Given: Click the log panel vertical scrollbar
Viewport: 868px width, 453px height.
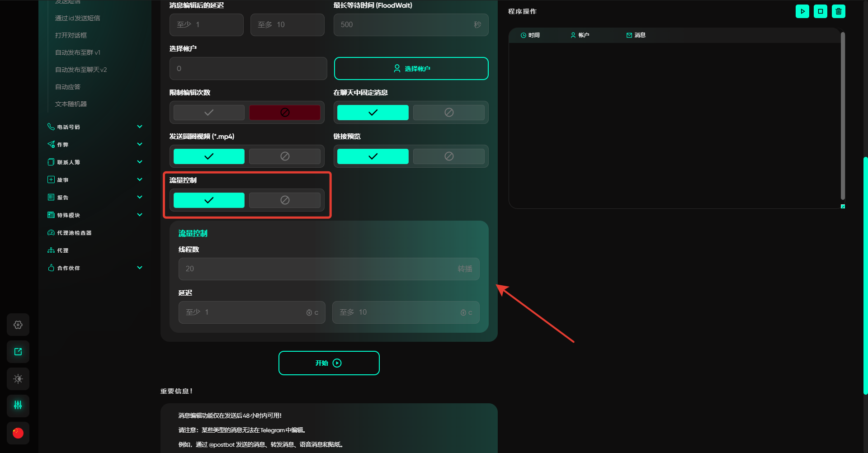Looking at the screenshot, I should pos(843,115).
